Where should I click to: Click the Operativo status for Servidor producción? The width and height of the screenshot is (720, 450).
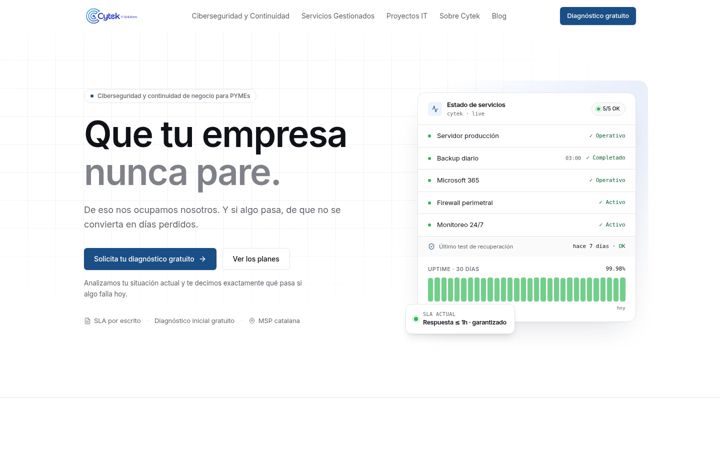coord(607,136)
